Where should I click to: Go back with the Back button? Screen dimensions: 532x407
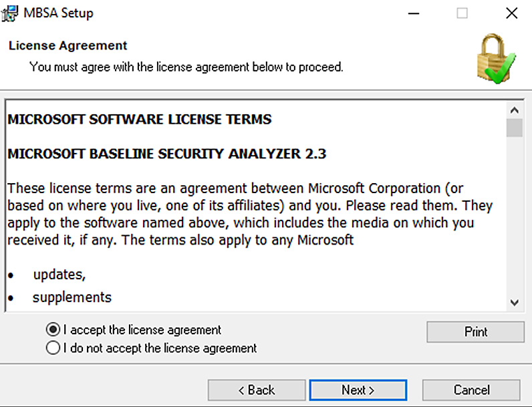pos(257,390)
